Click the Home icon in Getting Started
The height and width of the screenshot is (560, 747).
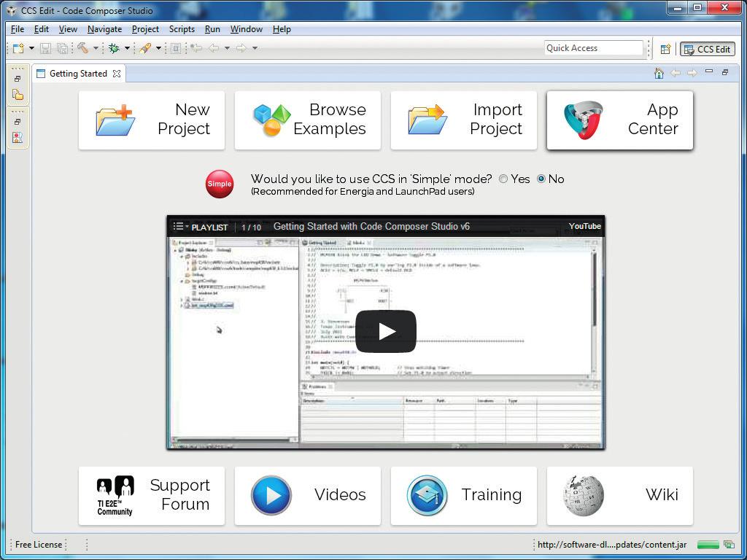(659, 73)
